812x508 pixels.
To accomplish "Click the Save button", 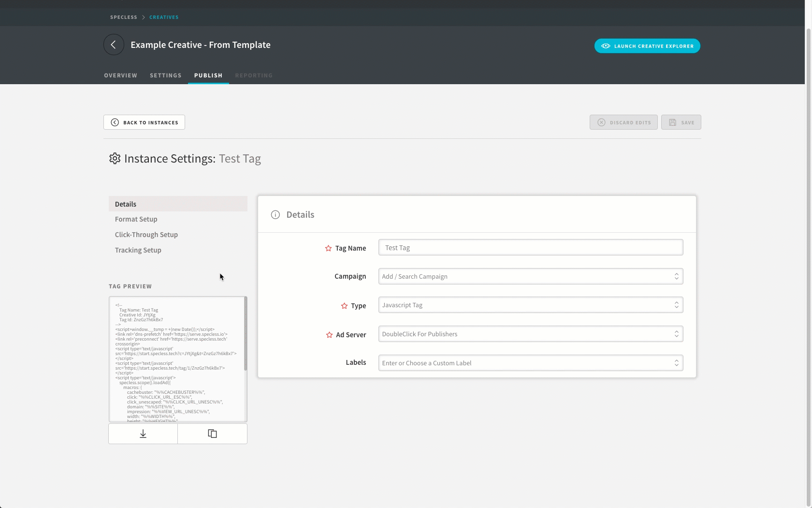I will (x=681, y=122).
